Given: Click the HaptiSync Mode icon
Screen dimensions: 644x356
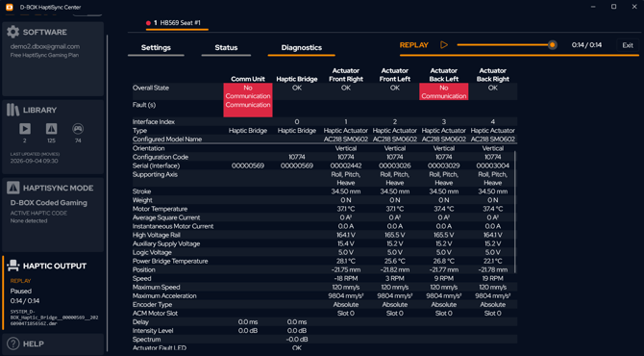Looking at the screenshot, I should pos(12,188).
